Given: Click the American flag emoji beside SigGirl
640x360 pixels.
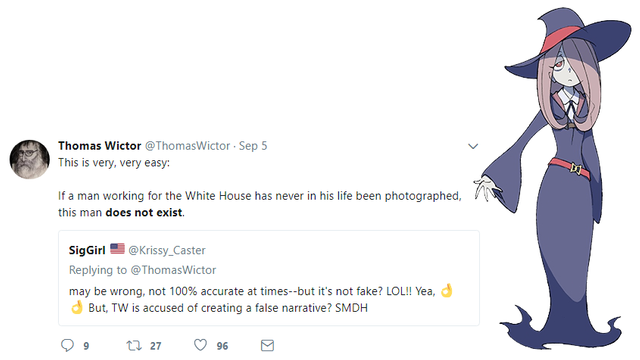Looking at the screenshot, I should click(117, 249).
